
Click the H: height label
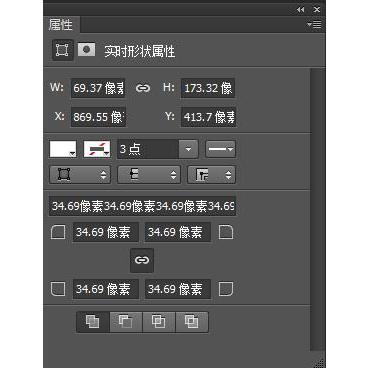click(169, 87)
